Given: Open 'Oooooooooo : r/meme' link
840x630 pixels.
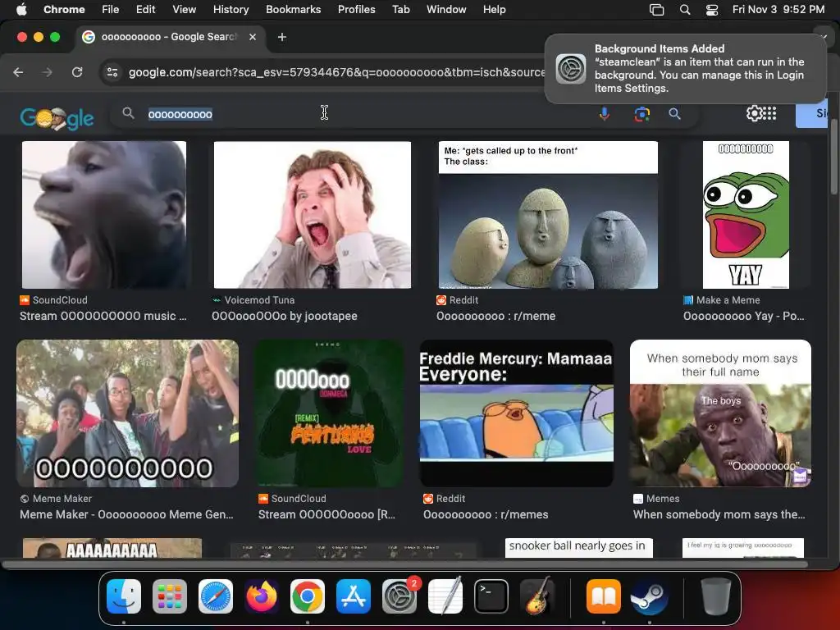Looking at the screenshot, I should [x=496, y=316].
